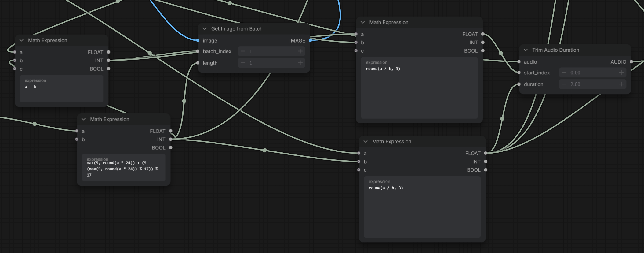Click the start_index input port dot
644x253 pixels.
[519, 73]
